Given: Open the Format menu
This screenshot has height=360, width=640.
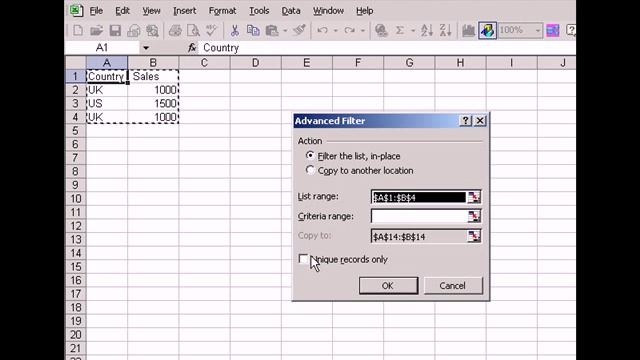Looking at the screenshot, I should point(222,11).
